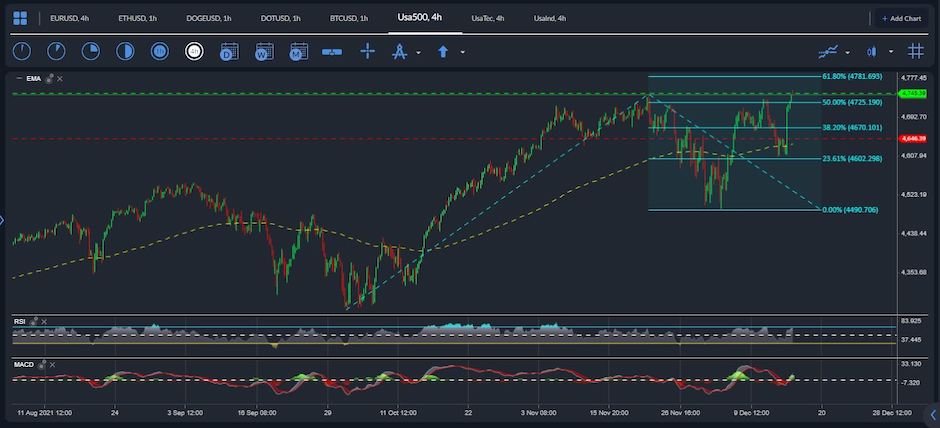Select the 4h timeframe button

pyautogui.click(x=194, y=52)
